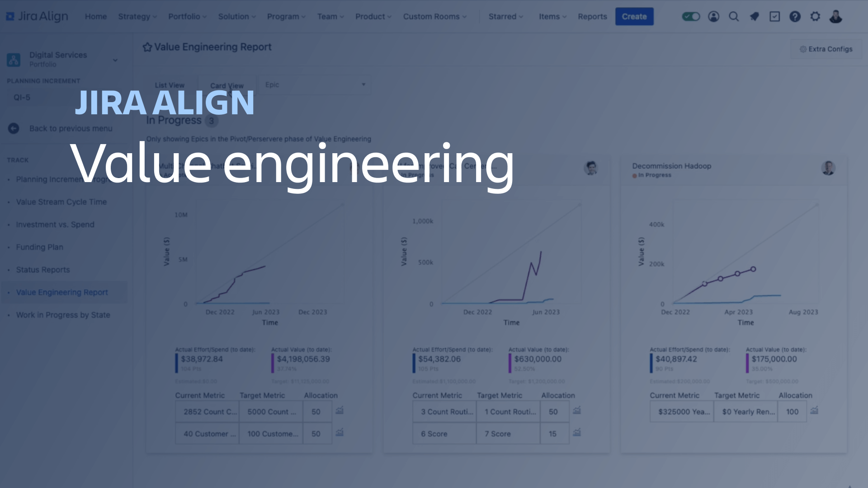Select Work in Progress by State report
The width and height of the screenshot is (868, 488).
point(63,314)
